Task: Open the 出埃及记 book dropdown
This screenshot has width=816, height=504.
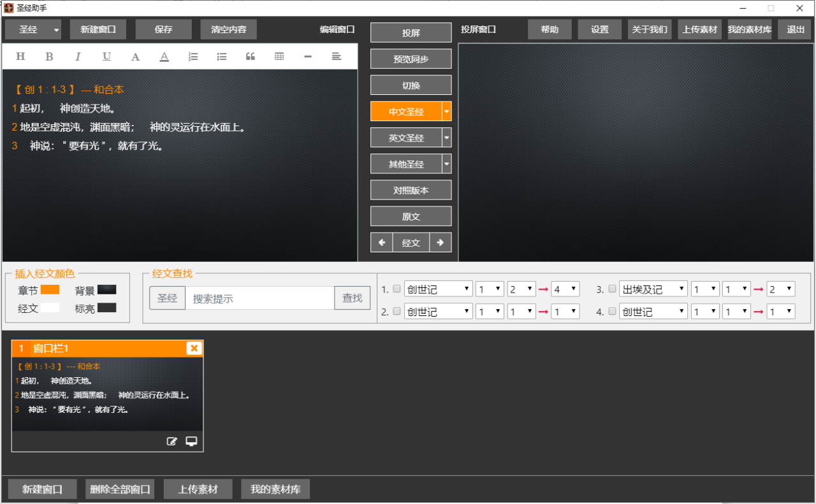Action: 653,289
